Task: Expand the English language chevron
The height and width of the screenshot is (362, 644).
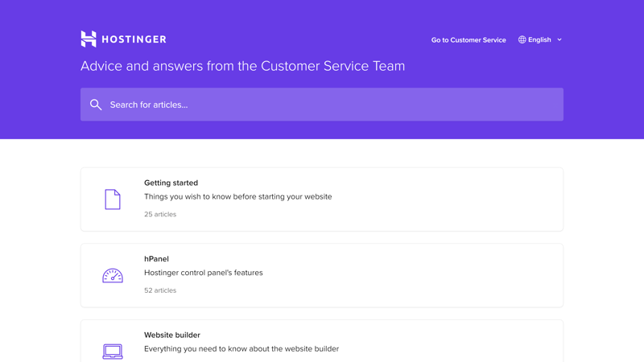Action: point(559,39)
